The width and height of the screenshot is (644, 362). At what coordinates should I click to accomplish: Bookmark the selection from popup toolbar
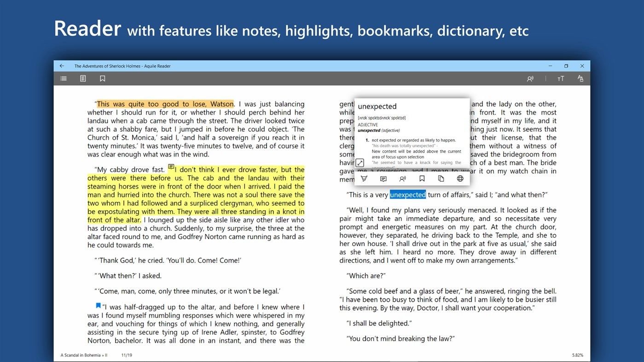(422, 179)
